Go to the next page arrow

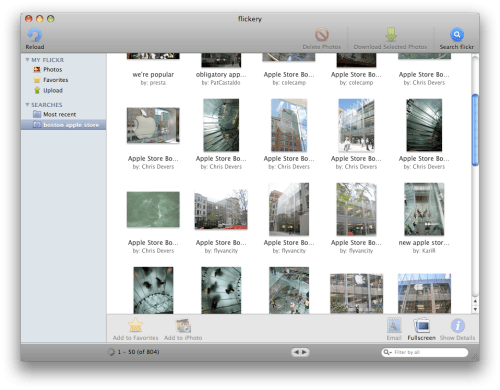tap(305, 352)
